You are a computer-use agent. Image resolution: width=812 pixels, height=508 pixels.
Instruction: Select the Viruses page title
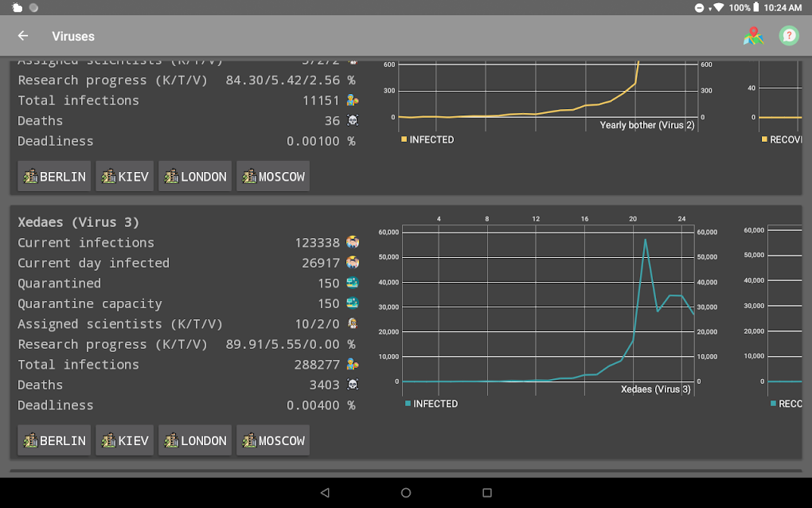(x=73, y=37)
